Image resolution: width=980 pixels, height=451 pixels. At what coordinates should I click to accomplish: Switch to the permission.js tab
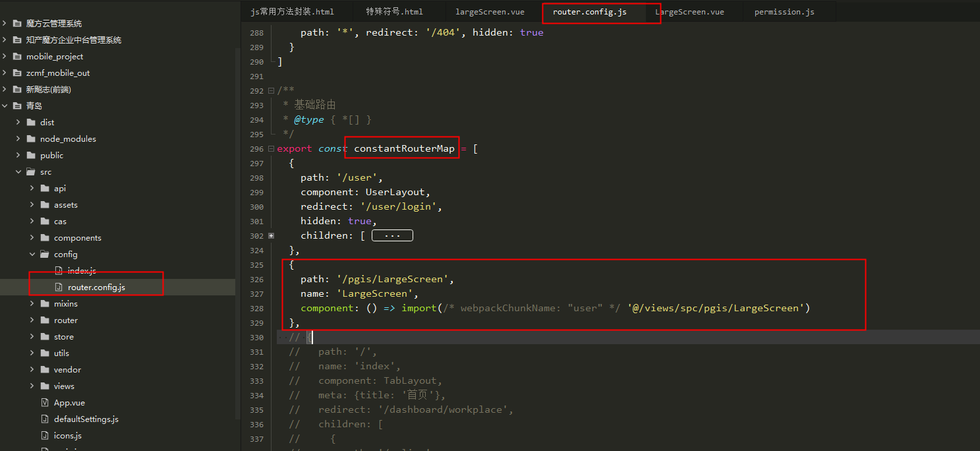coord(784,12)
